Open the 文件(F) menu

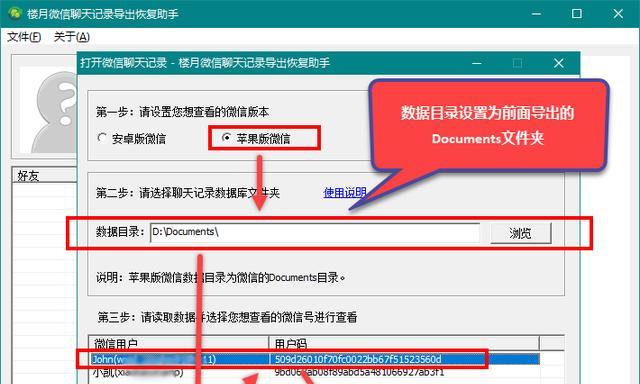pos(24,37)
